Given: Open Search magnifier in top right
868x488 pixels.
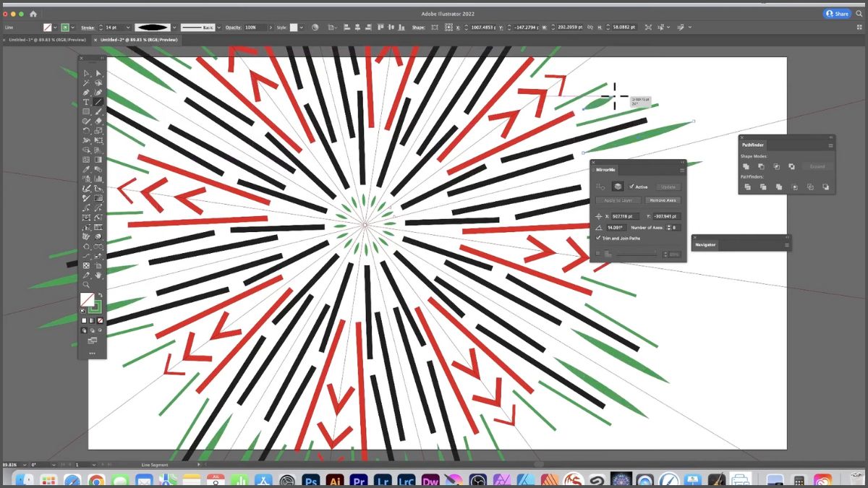Looking at the screenshot, I should 860,13.
